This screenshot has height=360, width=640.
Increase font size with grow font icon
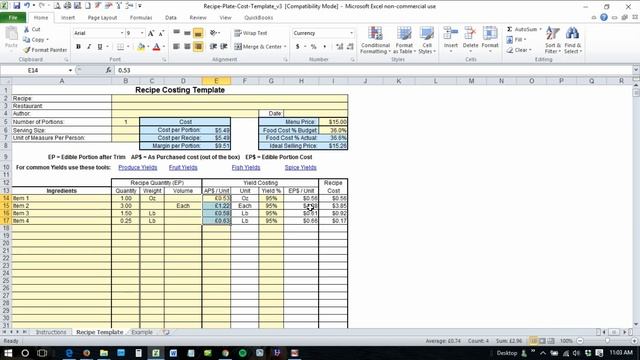[151, 33]
